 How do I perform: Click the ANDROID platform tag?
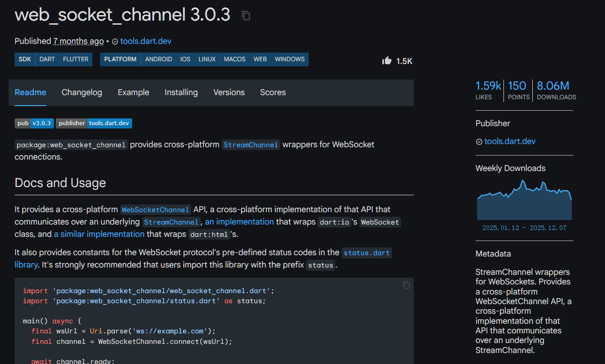[x=159, y=59]
